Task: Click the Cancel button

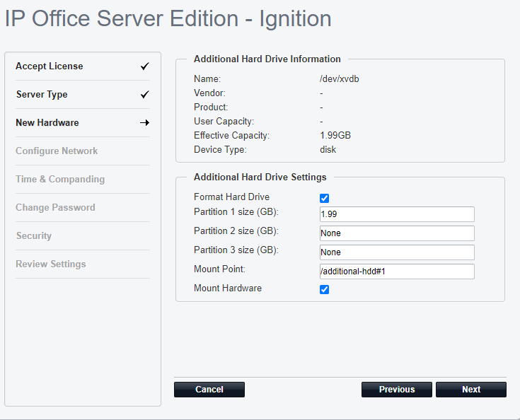Action: [209, 389]
